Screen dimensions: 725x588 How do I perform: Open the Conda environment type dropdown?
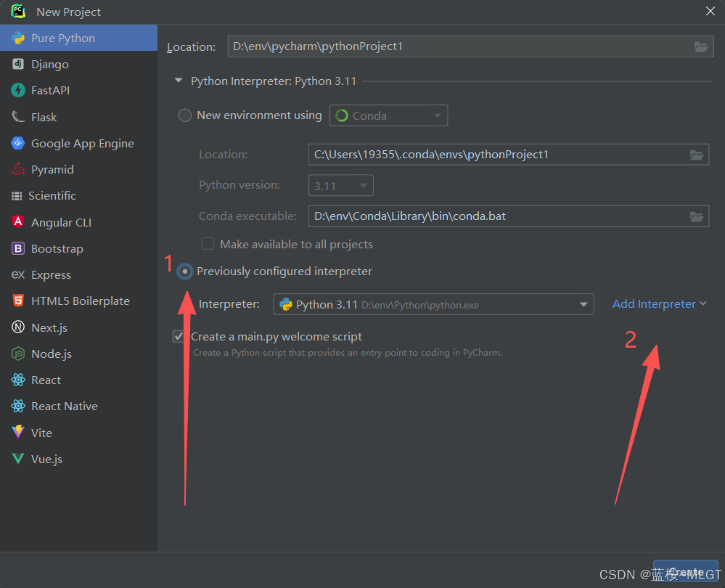388,115
